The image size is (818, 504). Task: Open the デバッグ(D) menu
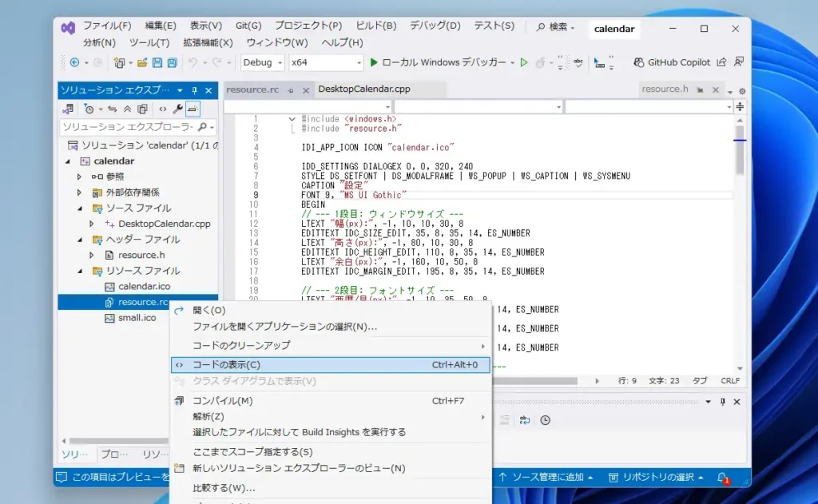pyautogui.click(x=435, y=26)
